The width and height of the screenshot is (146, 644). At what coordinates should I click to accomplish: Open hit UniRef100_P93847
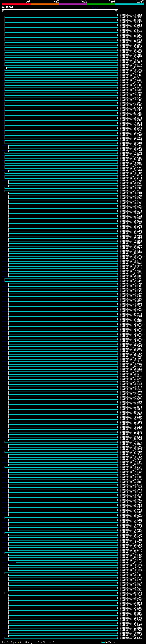click(x=131, y=65)
